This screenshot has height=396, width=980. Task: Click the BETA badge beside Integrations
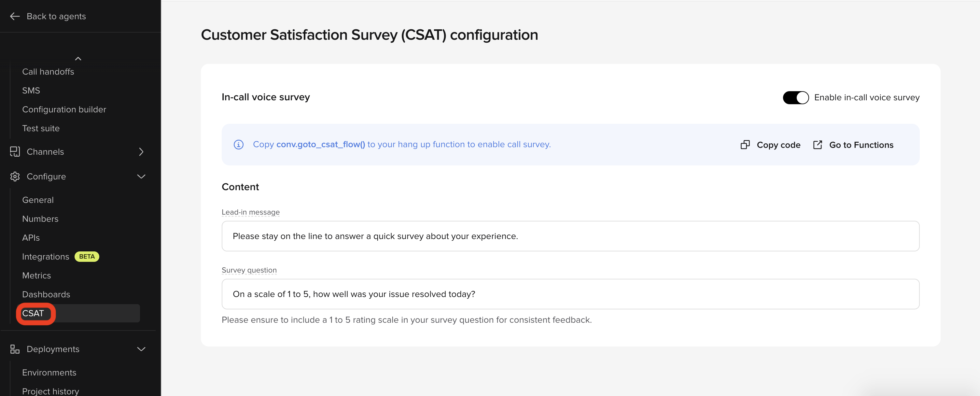coord(87,257)
